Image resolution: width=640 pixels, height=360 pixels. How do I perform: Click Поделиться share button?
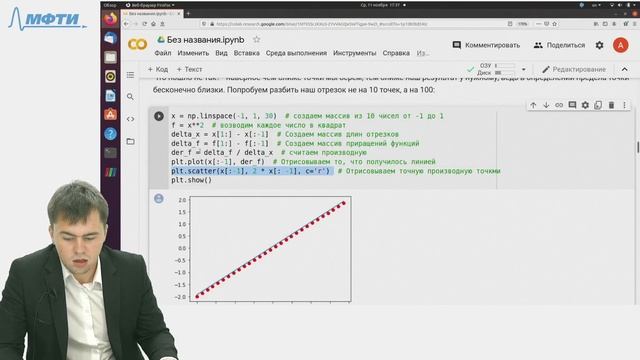(x=559, y=45)
